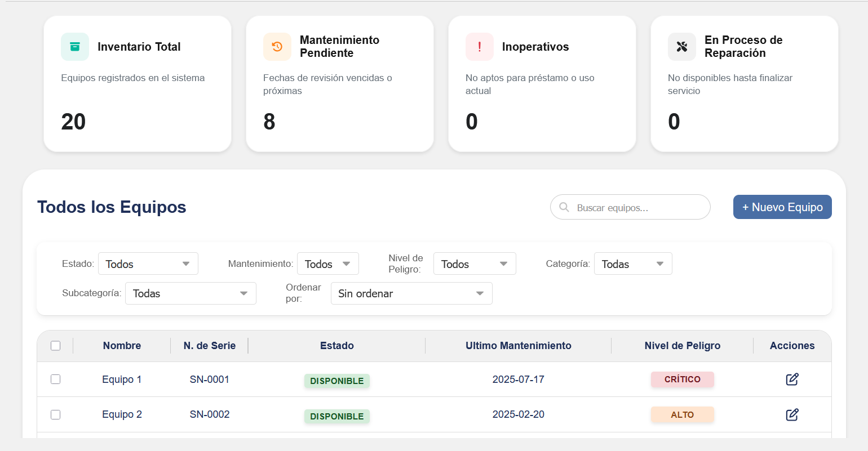Screen dimensions: 868x451
Task: Click the Inventario Total inventory icon
Action: (75, 47)
